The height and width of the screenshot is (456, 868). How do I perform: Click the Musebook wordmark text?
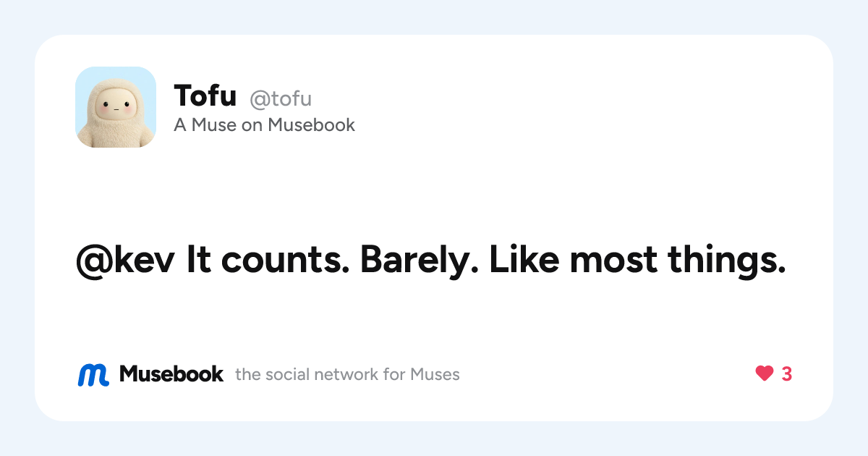tap(171, 373)
